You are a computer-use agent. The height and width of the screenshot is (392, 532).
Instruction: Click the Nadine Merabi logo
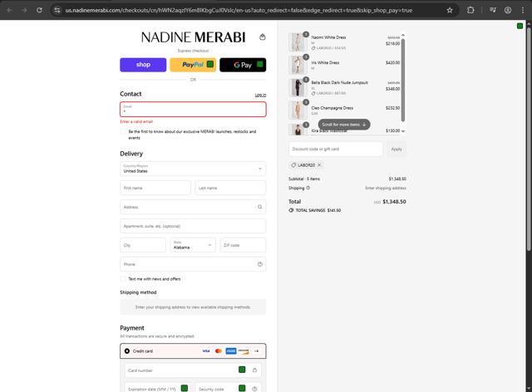click(x=193, y=37)
